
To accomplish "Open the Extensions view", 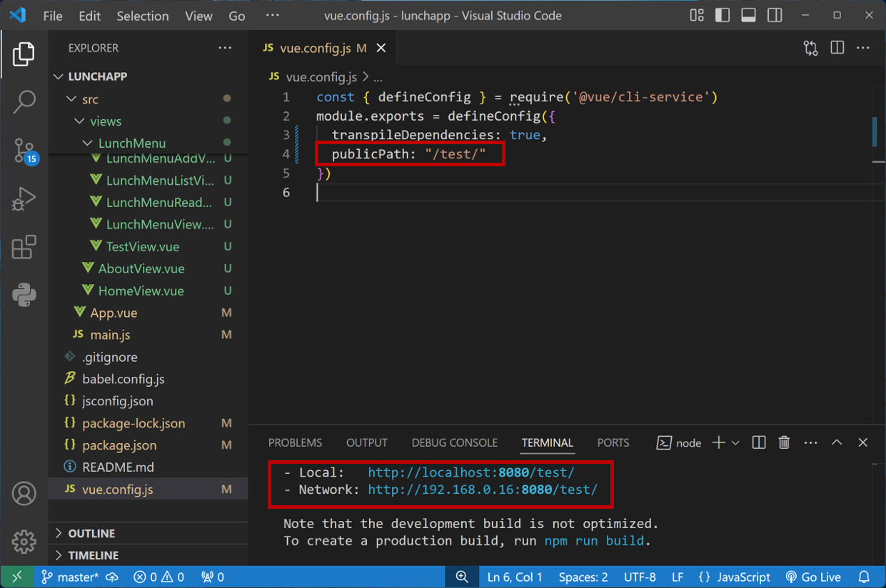I will coord(24,247).
